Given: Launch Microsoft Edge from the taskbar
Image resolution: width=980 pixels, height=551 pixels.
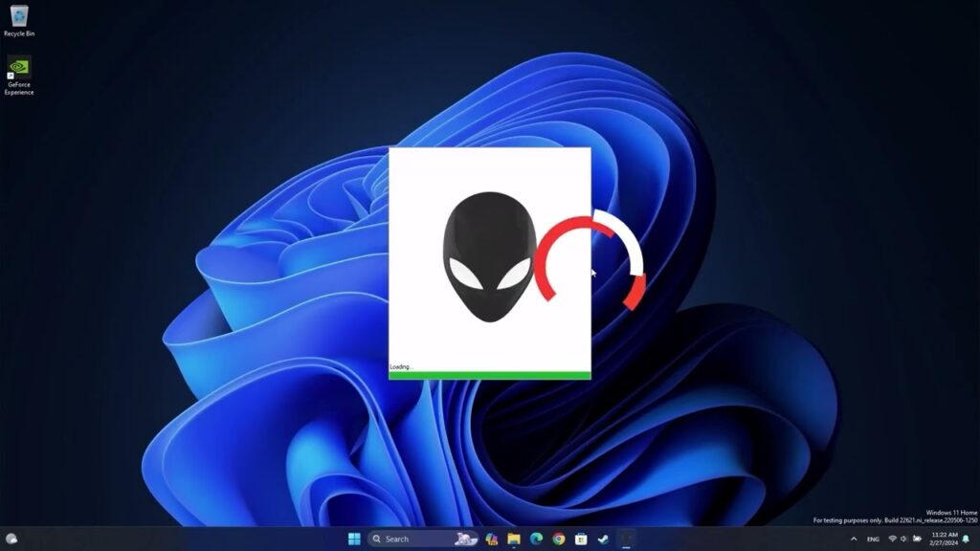Looking at the screenshot, I should [536, 539].
